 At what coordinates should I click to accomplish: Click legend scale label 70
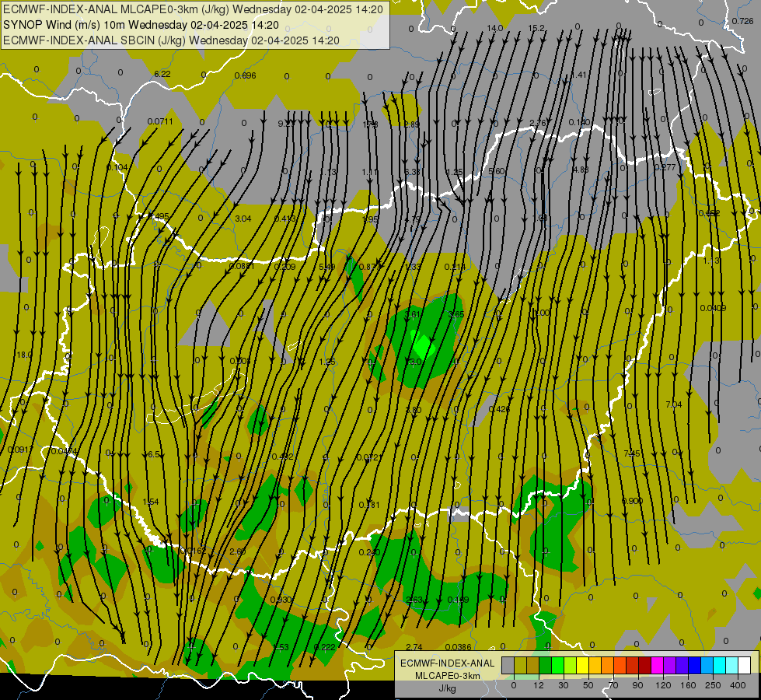tap(613, 685)
